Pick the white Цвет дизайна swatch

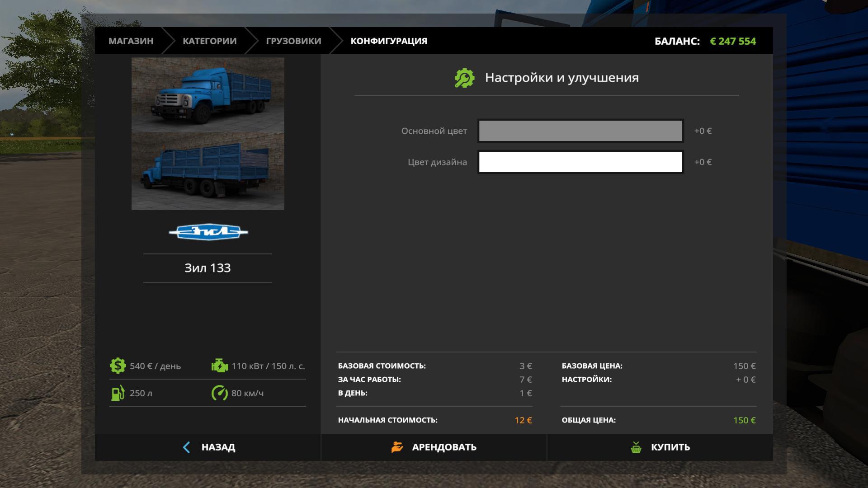[580, 162]
